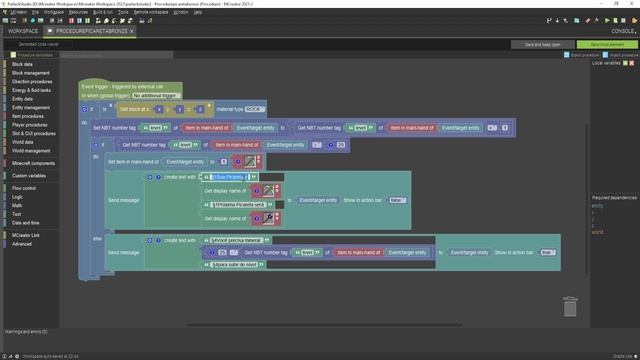Image resolution: width=640 pixels, height=360 pixels.
Task: Open the Build & run menu
Action: point(103,12)
